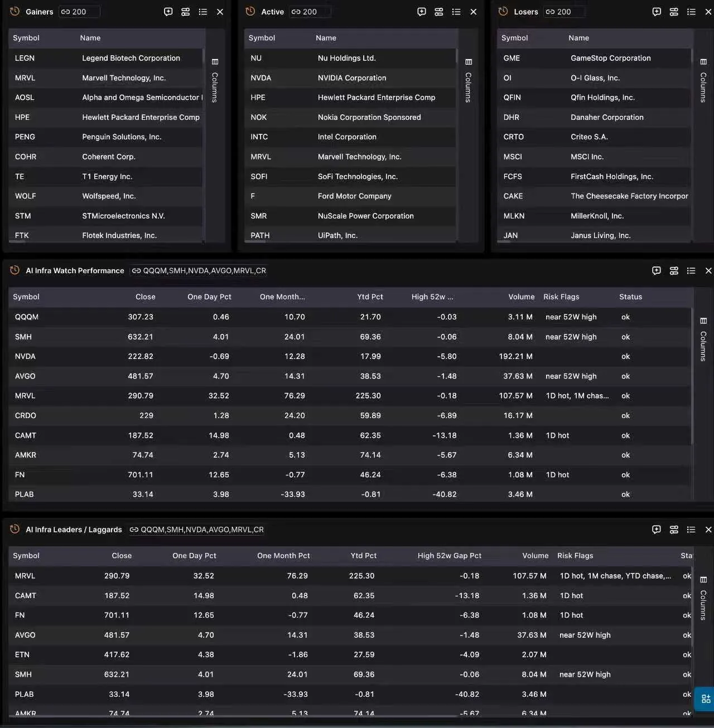
Task: Open the 200 limit parameter in Active header
Action: (x=309, y=12)
